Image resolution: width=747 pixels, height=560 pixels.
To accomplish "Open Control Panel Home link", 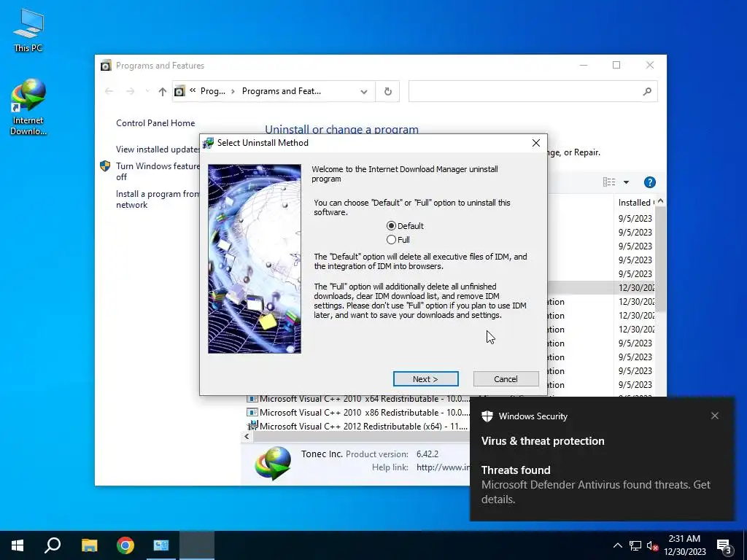I will 155,123.
